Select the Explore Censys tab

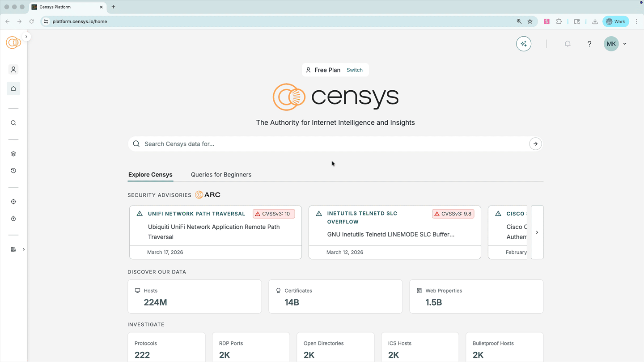[x=150, y=175]
